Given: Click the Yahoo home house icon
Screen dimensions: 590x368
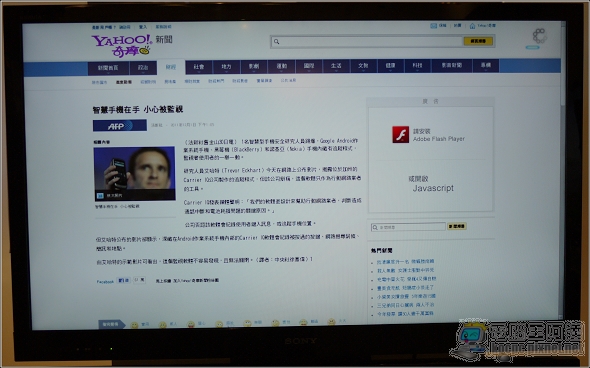Looking at the screenshot, I should (x=473, y=26).
